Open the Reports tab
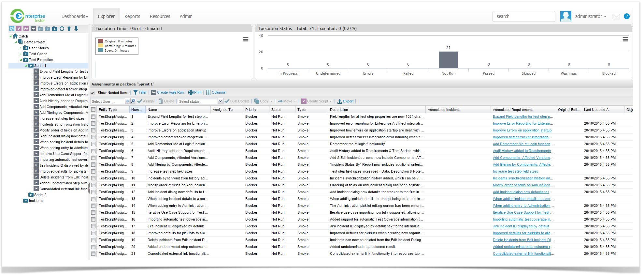Image resolution: width=644 pixels, height=276 pixels. click(x=132, y=16)
